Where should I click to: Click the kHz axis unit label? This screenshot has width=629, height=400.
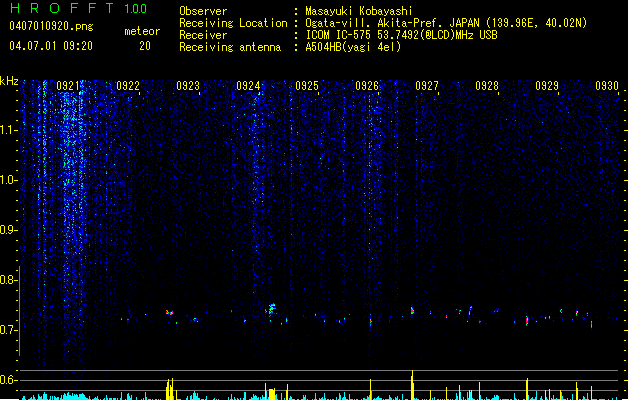[x=9, y=81]
